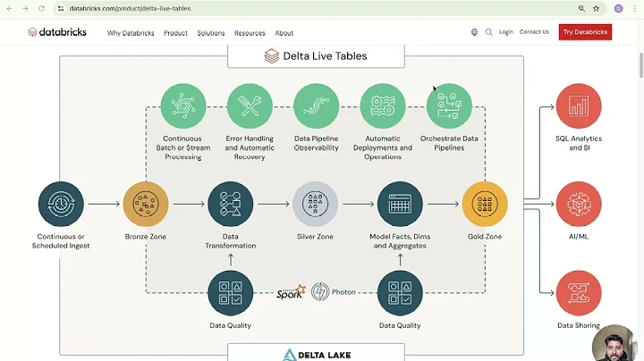Click the Continuous Batch or Stream Processing icon
This screenshot has width=644, height=361.
click(183, 106)
